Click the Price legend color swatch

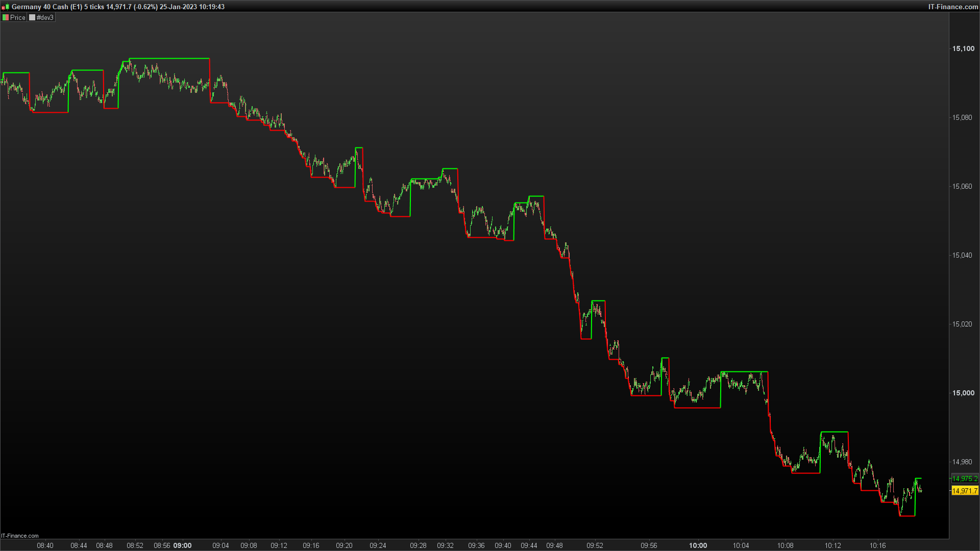[x=6, y=17]
